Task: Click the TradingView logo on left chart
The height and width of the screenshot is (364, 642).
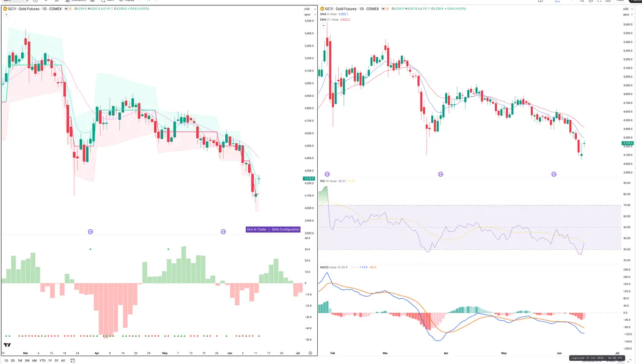Action: pyautogui.click(x=7, y=345)
